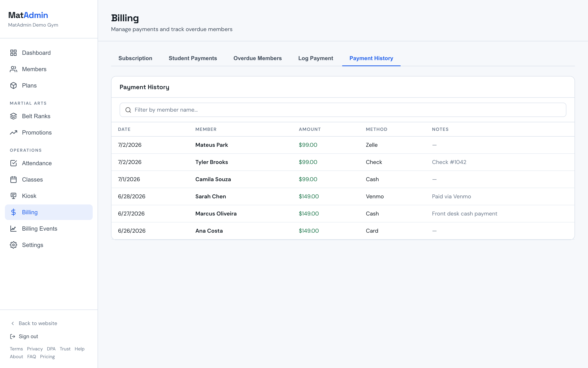588x368 pixels.
Task: Click the MatAdmin logo
Action: (x=28, y=15)
